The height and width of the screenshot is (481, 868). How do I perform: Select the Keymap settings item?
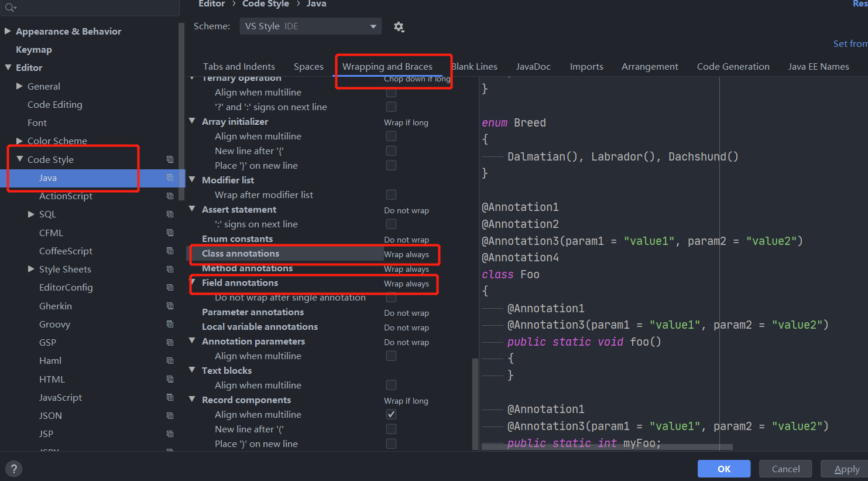coord(34,49)
